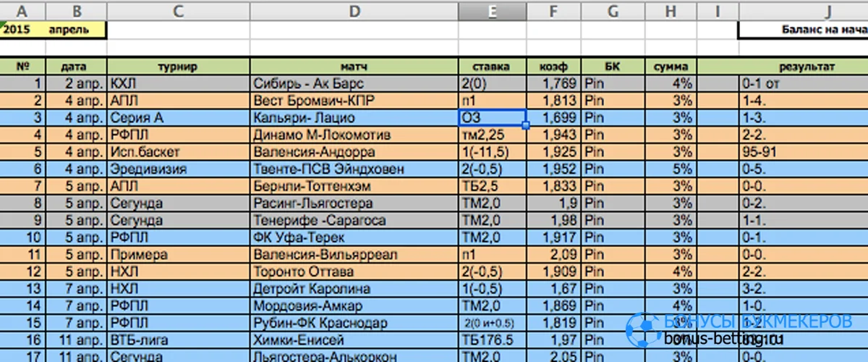
Task: Open the bonus-betting.ru watermark link
Action: (724, 339)
